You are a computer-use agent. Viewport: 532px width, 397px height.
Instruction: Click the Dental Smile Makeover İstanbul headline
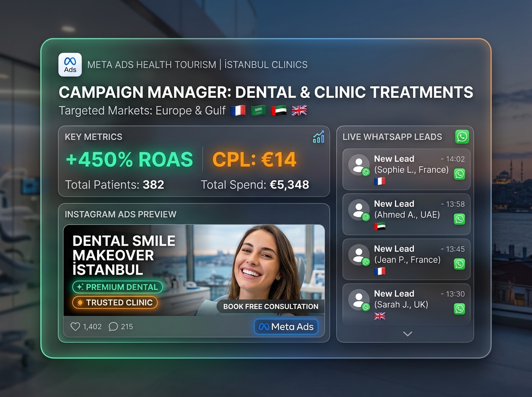[124, 255]
